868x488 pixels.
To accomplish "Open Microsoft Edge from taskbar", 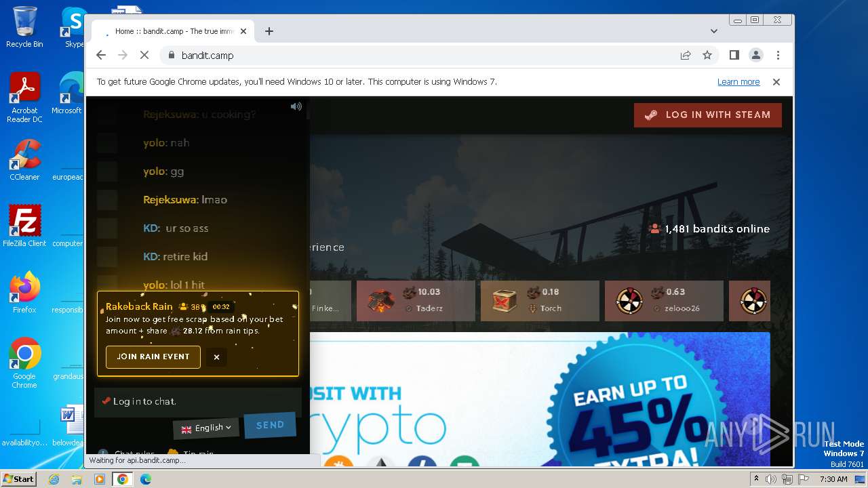I will point(146,479).
